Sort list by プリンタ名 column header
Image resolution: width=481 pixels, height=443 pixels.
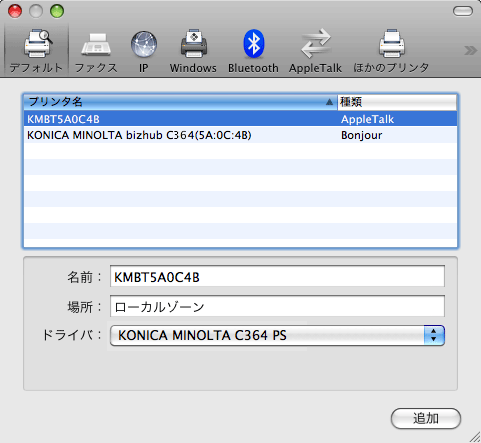180,102
